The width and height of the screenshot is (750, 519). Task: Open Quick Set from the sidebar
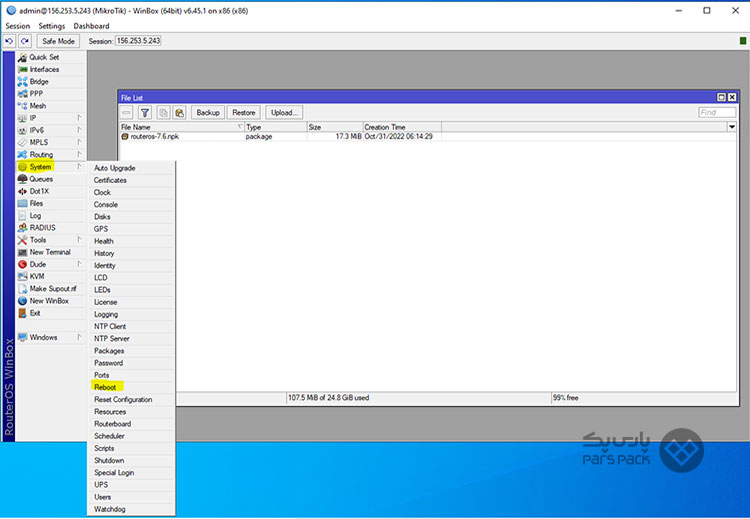pyautogui.click(x=51, y=57)
